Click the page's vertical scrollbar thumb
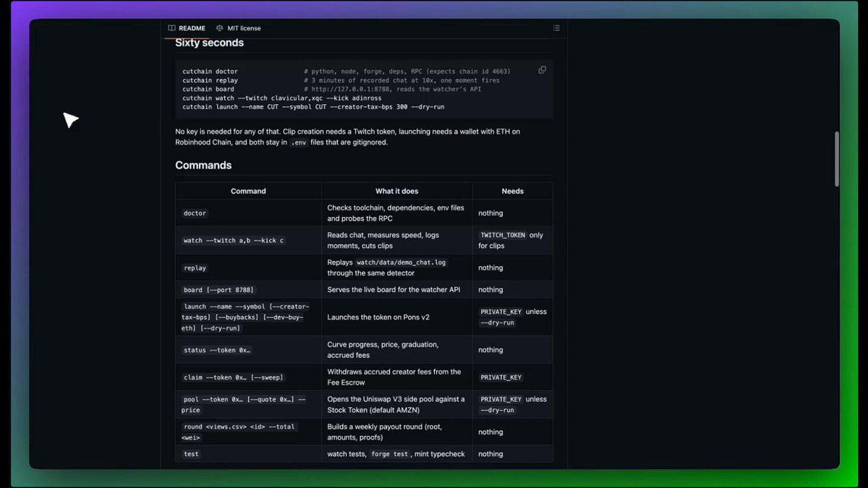Viewport: 868px width, 488px height. coord(838,158)
